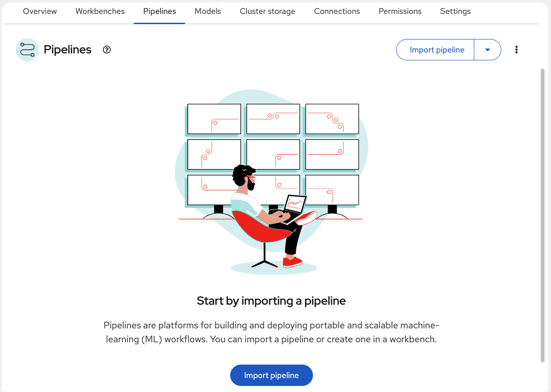Open the kebab menu next to Import pipeline
Viewport: 551px width, 392px height.
pos(516,49)
